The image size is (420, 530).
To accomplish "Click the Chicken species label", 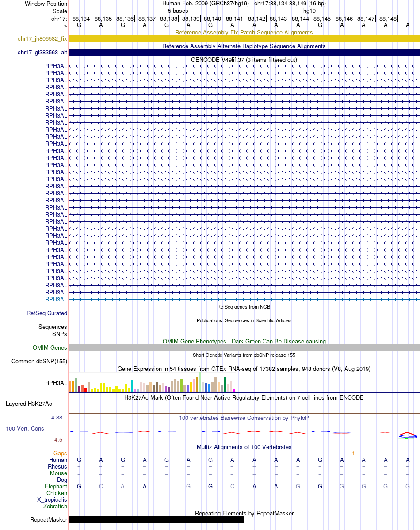I will 57,493.
